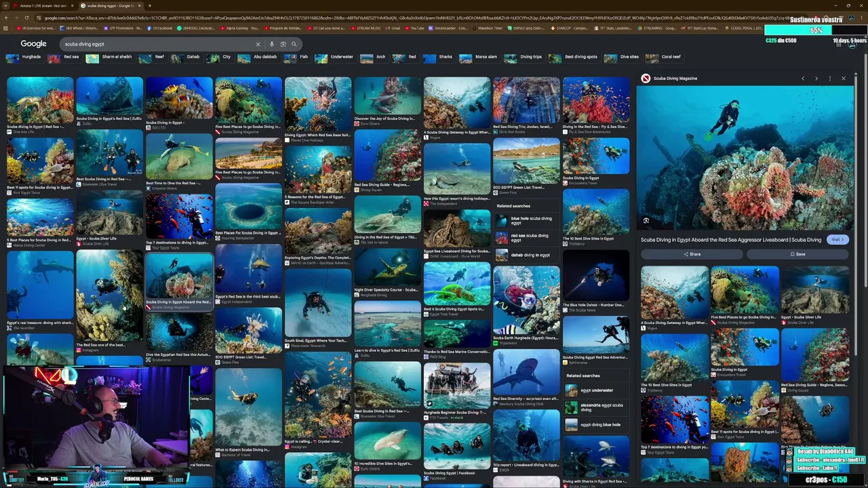This screenshot has width=868, height=488.
Task: Open the large preview image of the diver
Action: pyautogui.click(x=745, y=159)
